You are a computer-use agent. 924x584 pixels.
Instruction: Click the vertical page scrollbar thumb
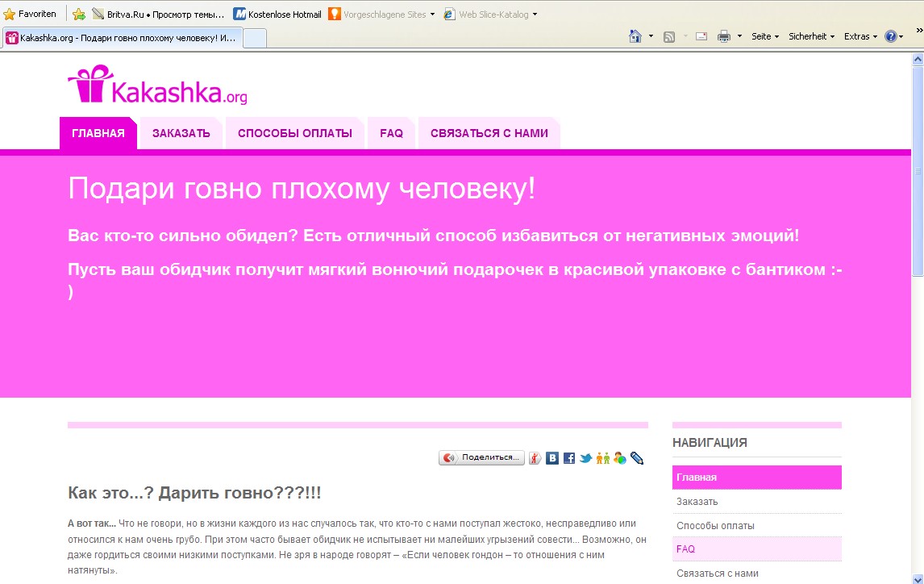click(x=918, y=169)
